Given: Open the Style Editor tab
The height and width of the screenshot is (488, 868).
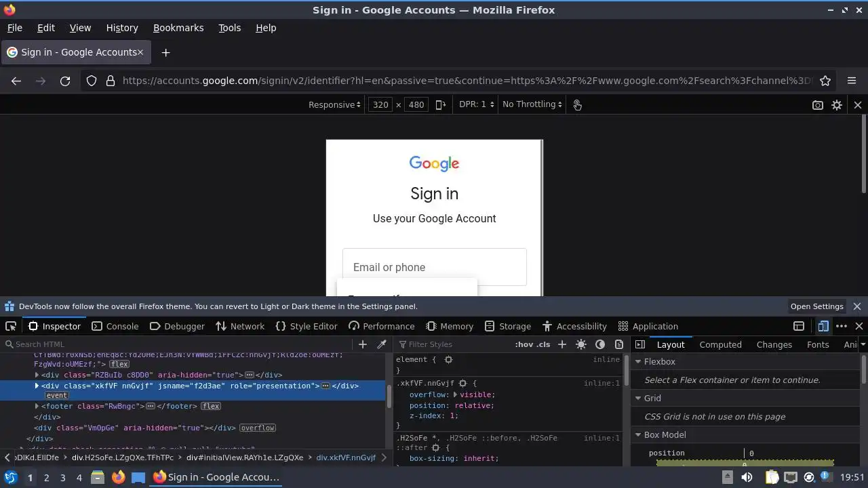Looking at the screenshot, I should 306,326.
